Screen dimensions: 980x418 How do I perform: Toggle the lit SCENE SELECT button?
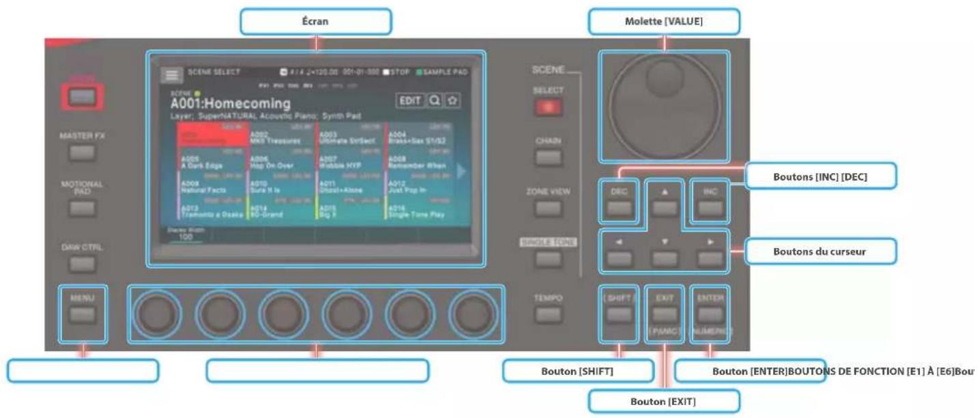coord(548,107)
